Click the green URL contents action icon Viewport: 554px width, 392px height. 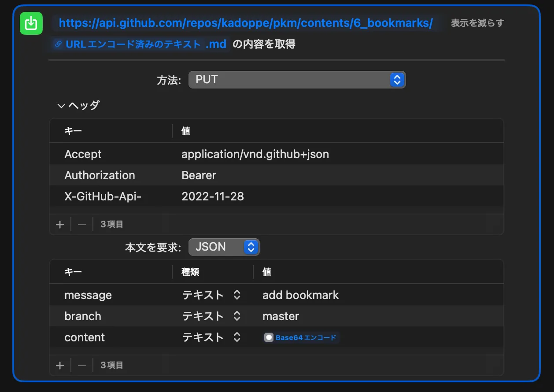[31, 23]
